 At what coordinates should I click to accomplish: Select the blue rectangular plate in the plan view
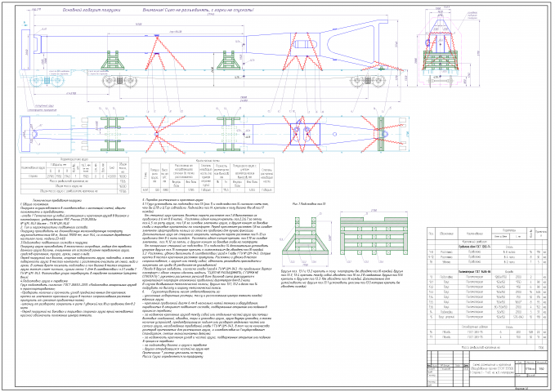[305, 134]
